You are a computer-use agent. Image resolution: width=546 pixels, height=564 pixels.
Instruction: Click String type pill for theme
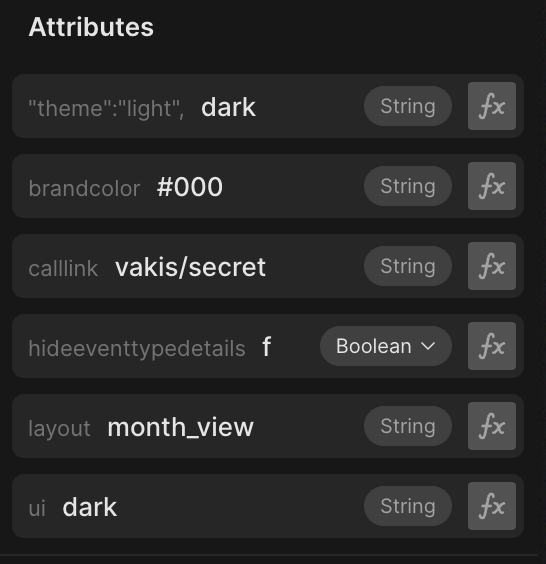(x=408, y=106)
